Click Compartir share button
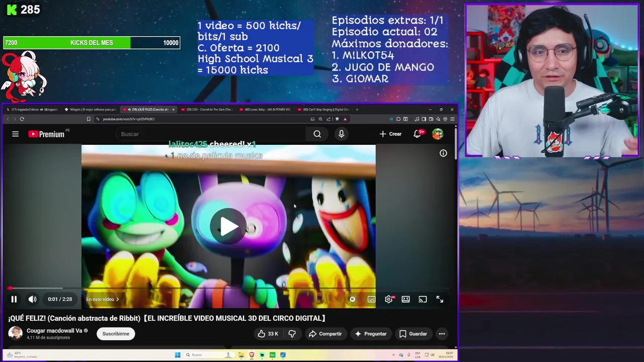Viewport: 644px width, 362px height. (x=325, y=334)
